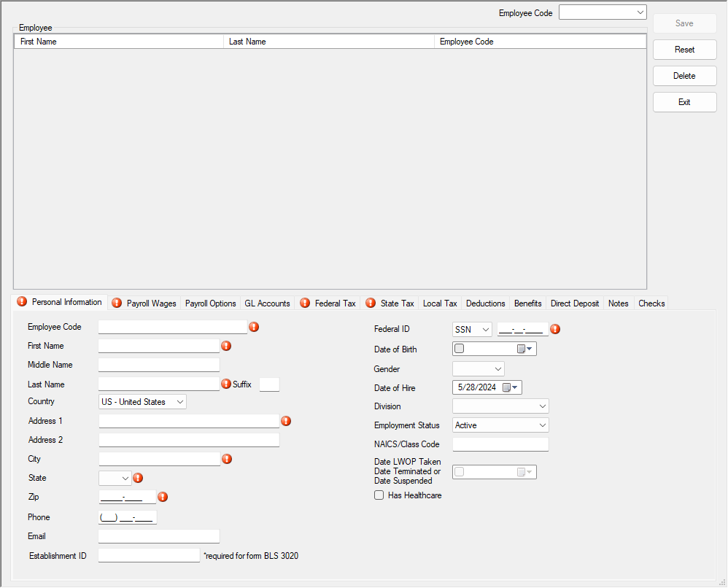Click the required-field indicator beside First Name

tap(226, 346)
